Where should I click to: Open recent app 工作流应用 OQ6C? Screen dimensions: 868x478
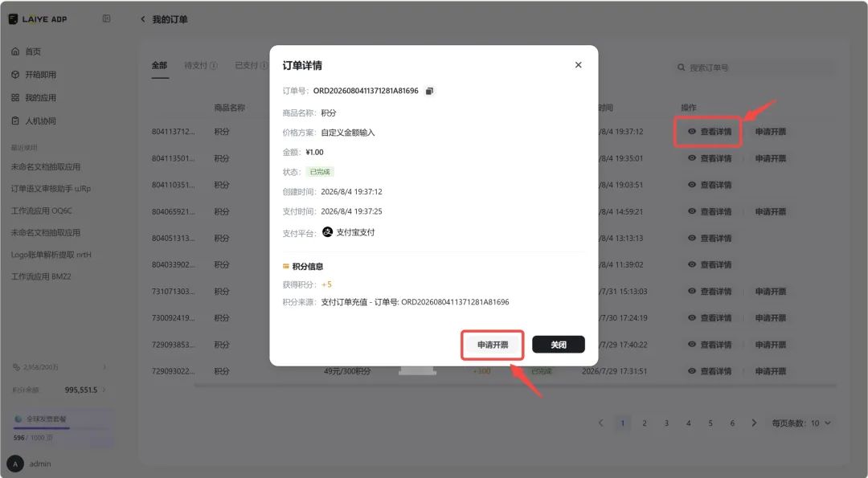(42, 210)
